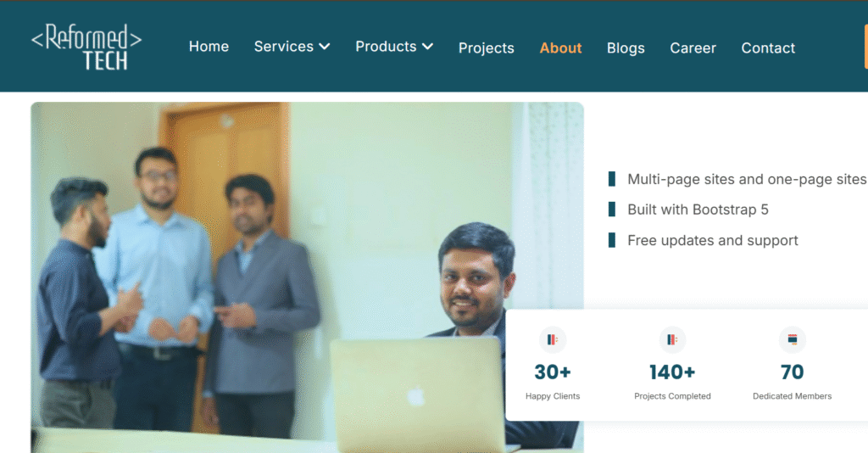Click the Reformed Tech logo
The width and height of the screenshot is (868, 453).
[86, 47]
